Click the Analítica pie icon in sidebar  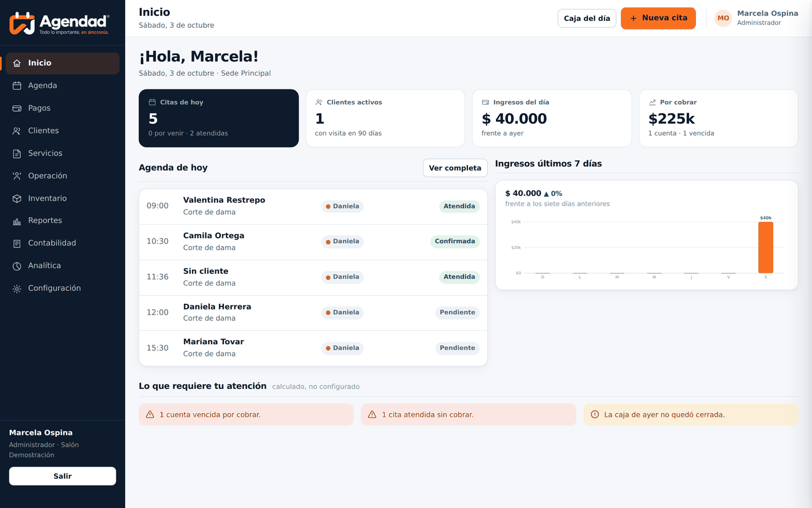(x=17, y=266)
